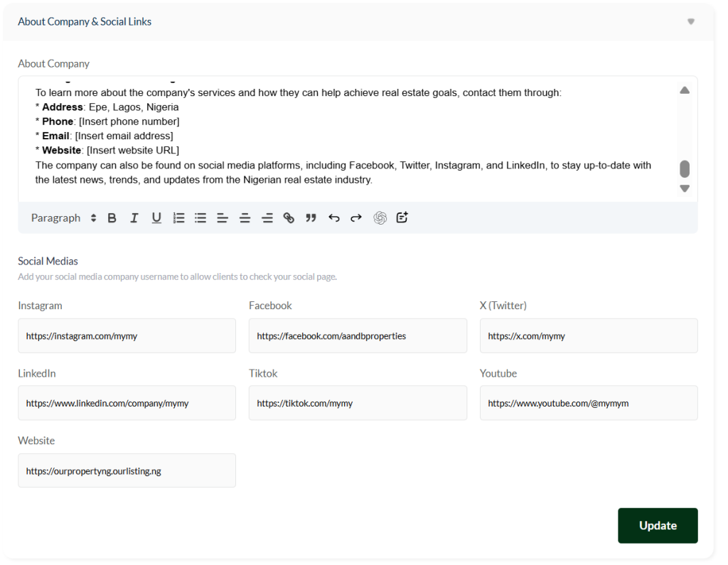Insert a numbered list

(x=178, y=218)
